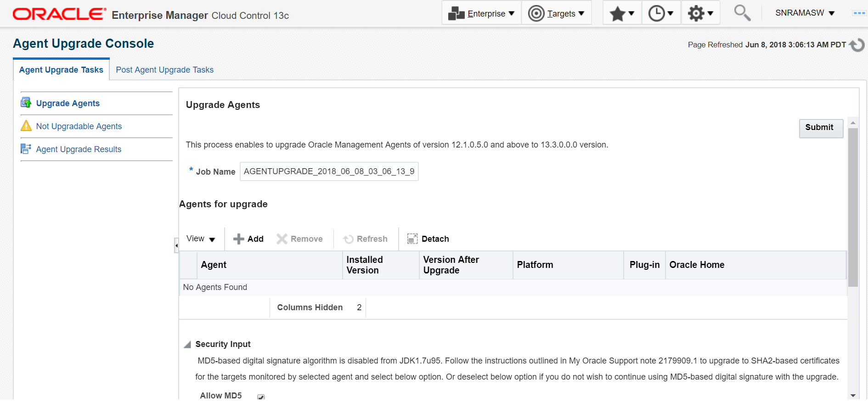Open Agent Upgrade Results link
Screen dimensions: 868x409
(79, 149)
